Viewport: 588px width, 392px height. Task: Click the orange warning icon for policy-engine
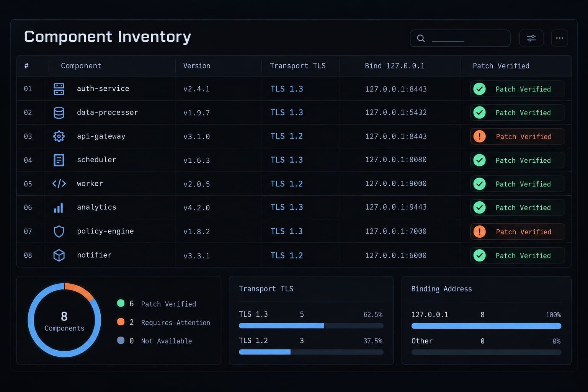click(479, 232)
